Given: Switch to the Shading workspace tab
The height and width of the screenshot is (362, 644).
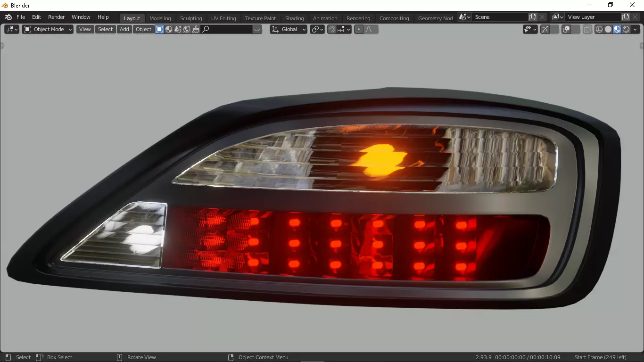Looking at the screenshot, I should (x=294, y=18).
